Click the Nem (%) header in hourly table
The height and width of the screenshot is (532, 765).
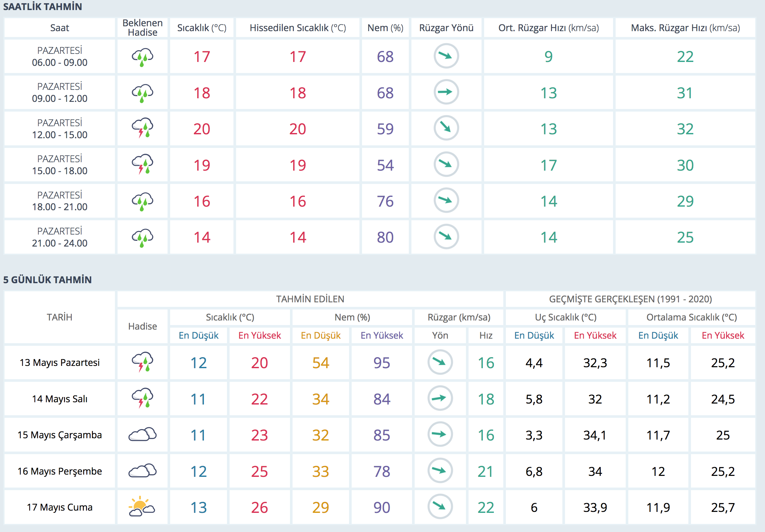385,28
